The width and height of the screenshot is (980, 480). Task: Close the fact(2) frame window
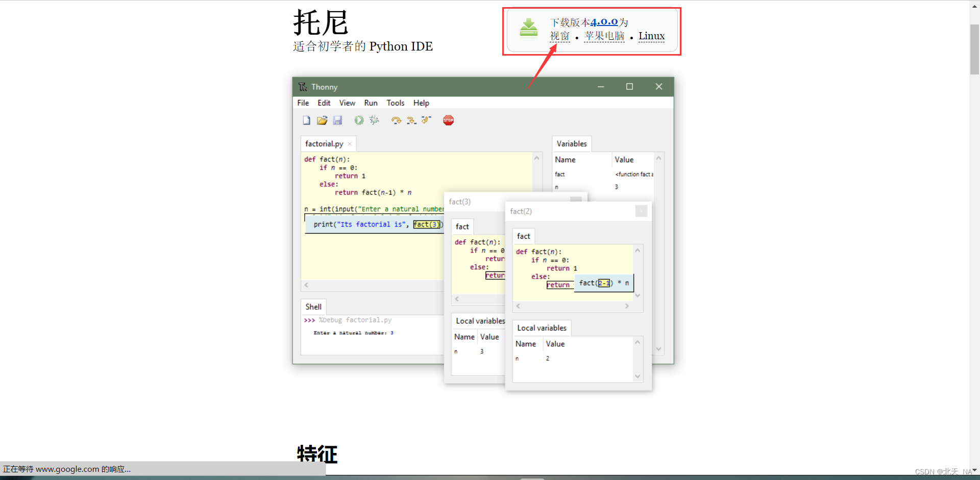pyautogui.click(x=642, y=211)
